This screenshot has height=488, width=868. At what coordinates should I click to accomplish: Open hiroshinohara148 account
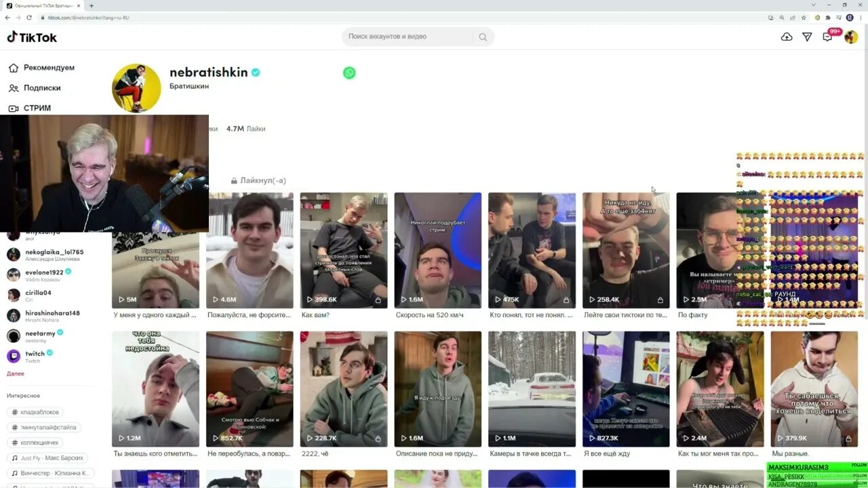43,316
